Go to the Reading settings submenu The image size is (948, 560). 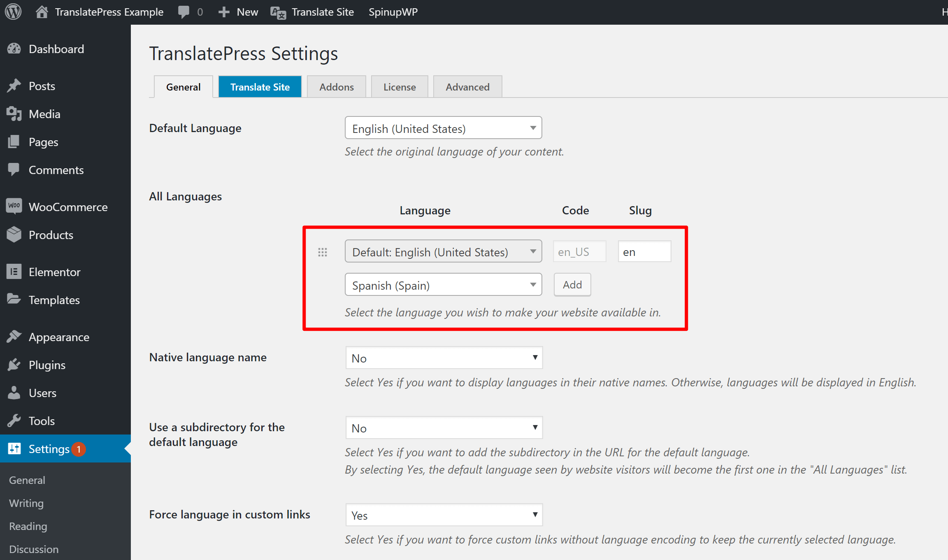pos(28,526)
